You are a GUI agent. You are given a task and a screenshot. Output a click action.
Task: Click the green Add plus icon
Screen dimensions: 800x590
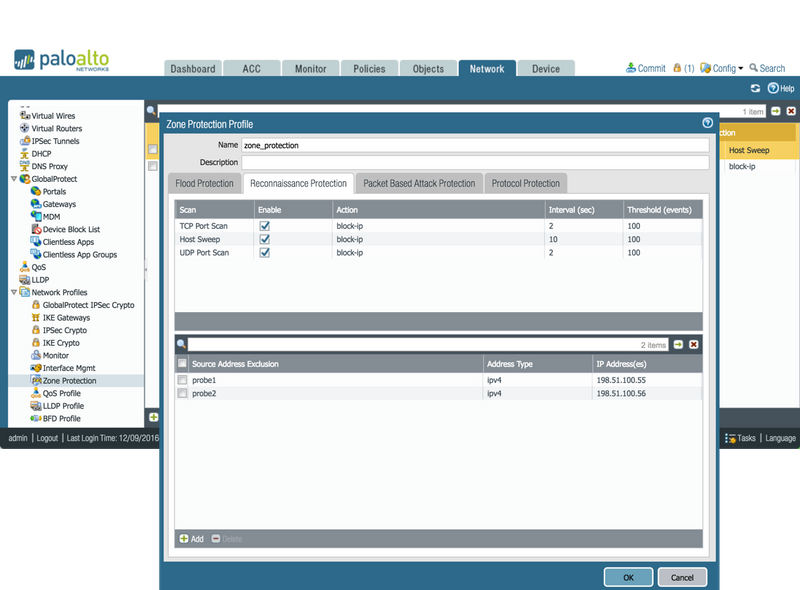point(184,539)
